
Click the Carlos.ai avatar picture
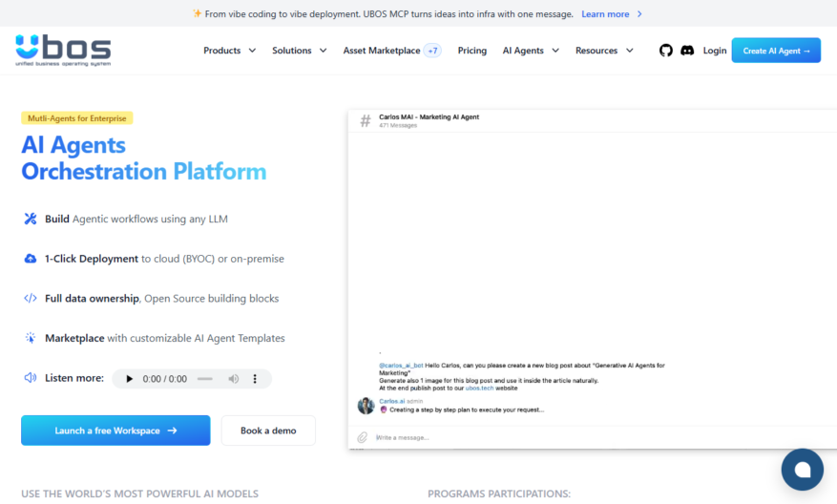pos(366,406)
